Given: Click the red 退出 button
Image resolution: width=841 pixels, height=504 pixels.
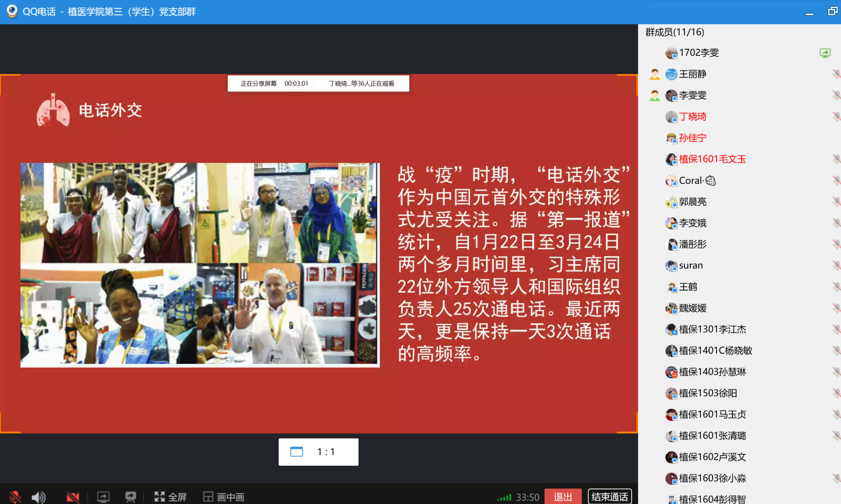Looking at the screenshot, I should [563, 497].
